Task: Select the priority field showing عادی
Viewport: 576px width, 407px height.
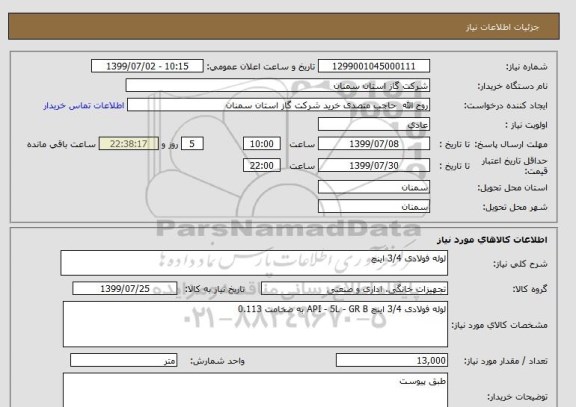Action: tap(374, 124)
